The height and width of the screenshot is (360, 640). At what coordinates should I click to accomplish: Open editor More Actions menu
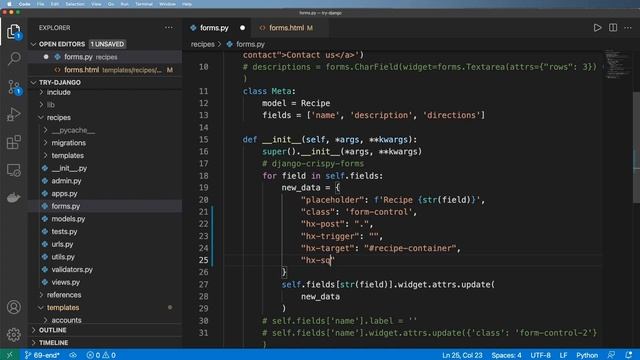point(628,28)
